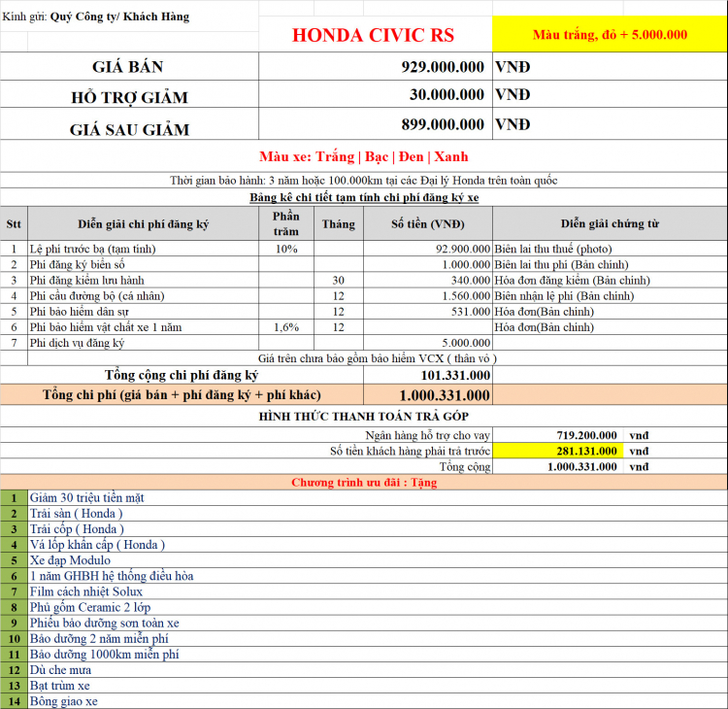Select 'Biên lai thu thuế (photo)' cell
This screenshot has width=728, height=709.
pyautogui.click(x=610, y=249)
